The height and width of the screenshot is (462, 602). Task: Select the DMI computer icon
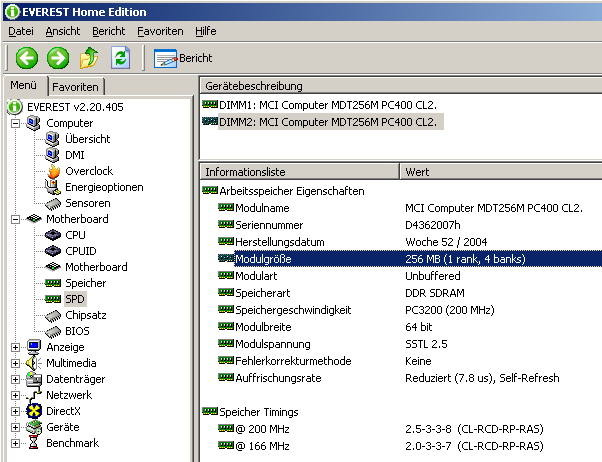pos(53,155)
